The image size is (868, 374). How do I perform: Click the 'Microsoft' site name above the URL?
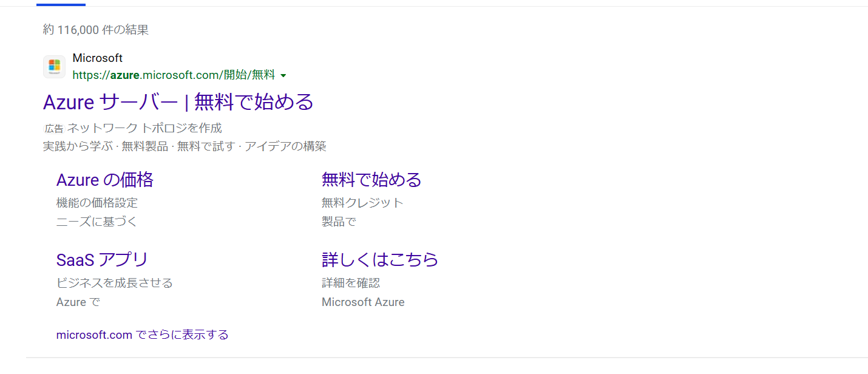[x=97, y=58]
